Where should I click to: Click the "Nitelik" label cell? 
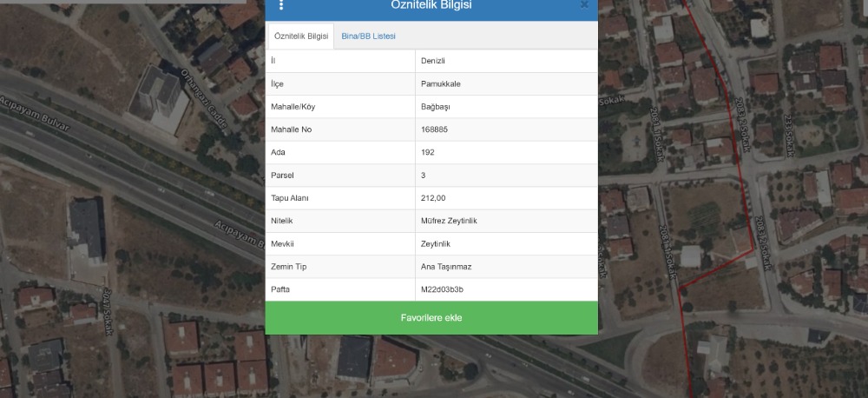tap(340, 221)
